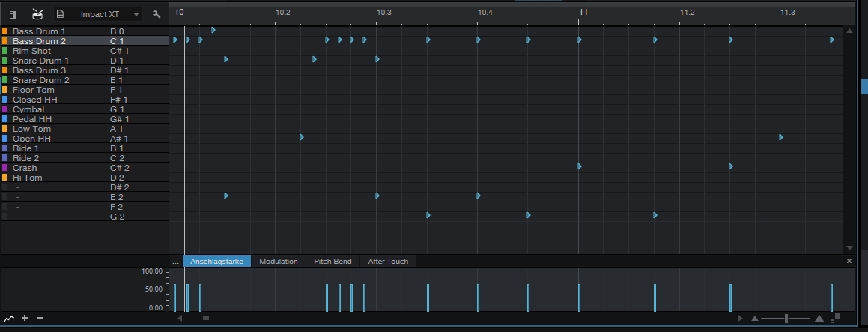The image size is (868, 332).
Task: Click the orange swatch of Bass Drum 1
Action: (x=4, y=31)
